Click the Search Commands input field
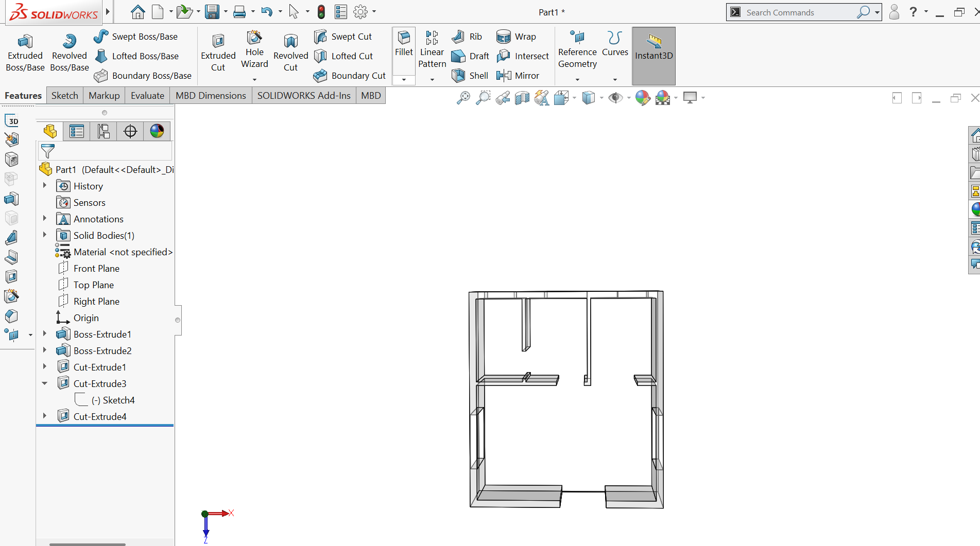 point(798,12)
